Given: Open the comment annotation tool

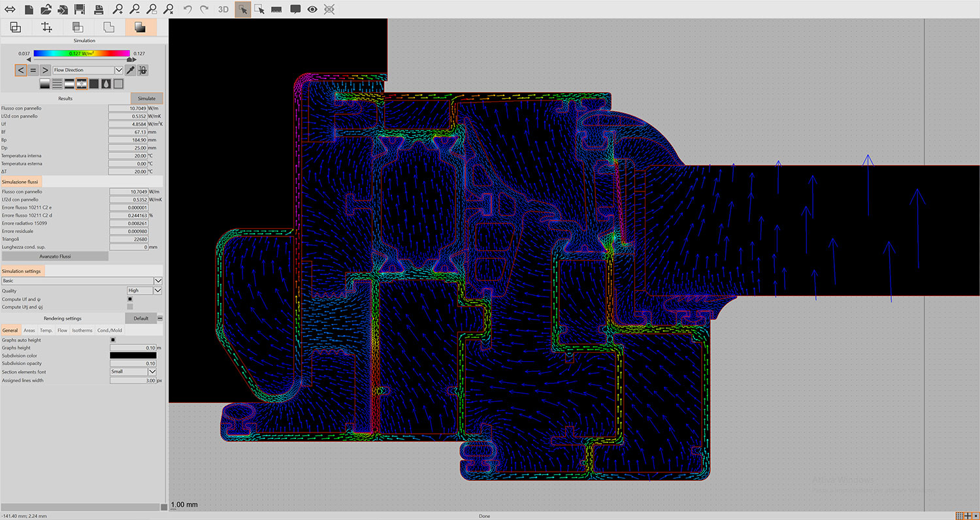Looking at the screenshot, I should click(x=295, y=9).
